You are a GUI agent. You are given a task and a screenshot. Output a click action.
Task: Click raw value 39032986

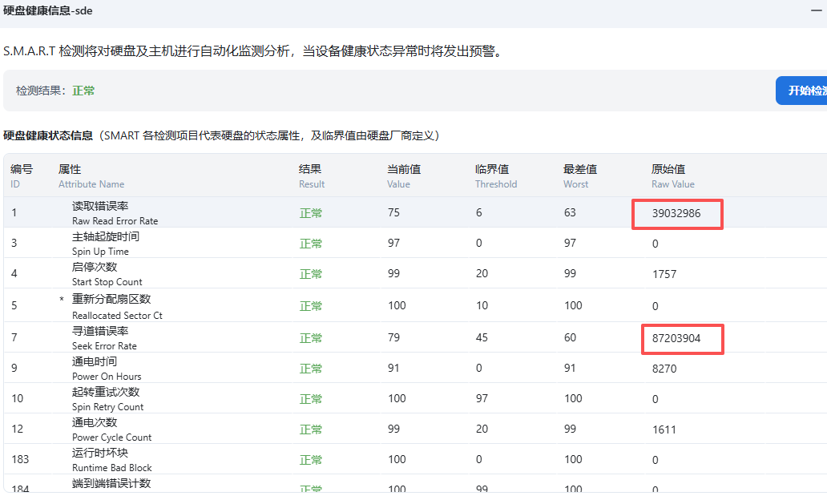tap(677, 214)
